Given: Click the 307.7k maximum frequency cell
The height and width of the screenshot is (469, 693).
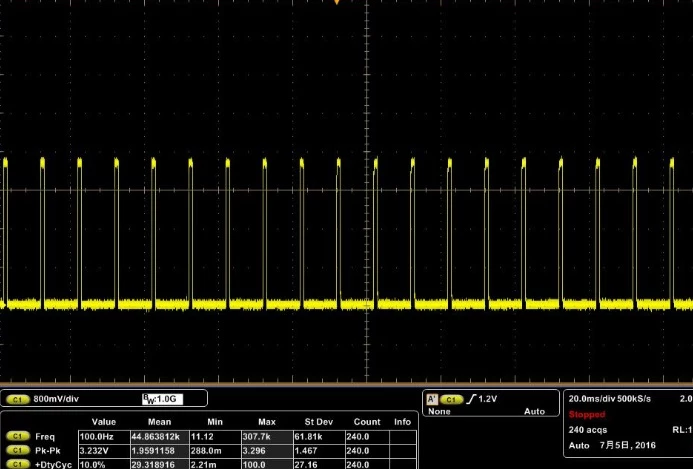Looking at the screenshot, I should (267, 437).
